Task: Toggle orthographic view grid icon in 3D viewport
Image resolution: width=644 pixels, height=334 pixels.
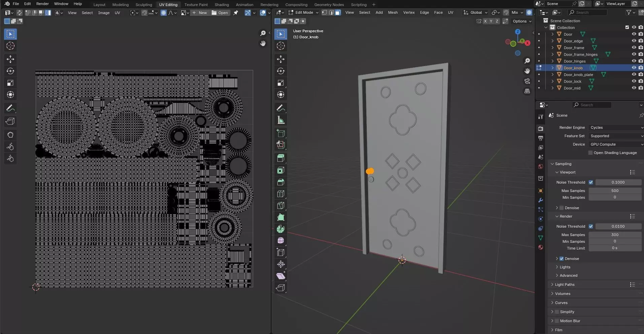Action: click(527, 91)
